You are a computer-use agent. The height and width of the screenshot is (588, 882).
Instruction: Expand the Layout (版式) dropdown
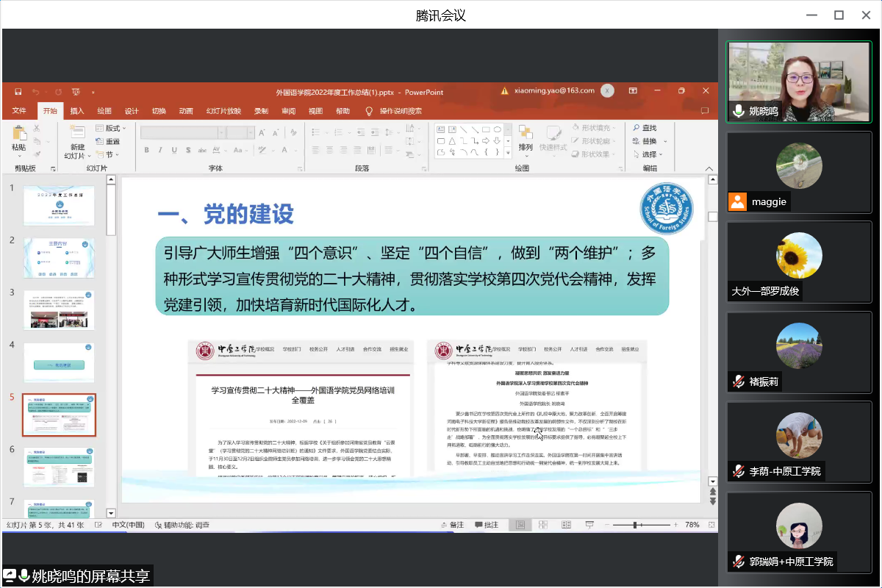[112, 128]
